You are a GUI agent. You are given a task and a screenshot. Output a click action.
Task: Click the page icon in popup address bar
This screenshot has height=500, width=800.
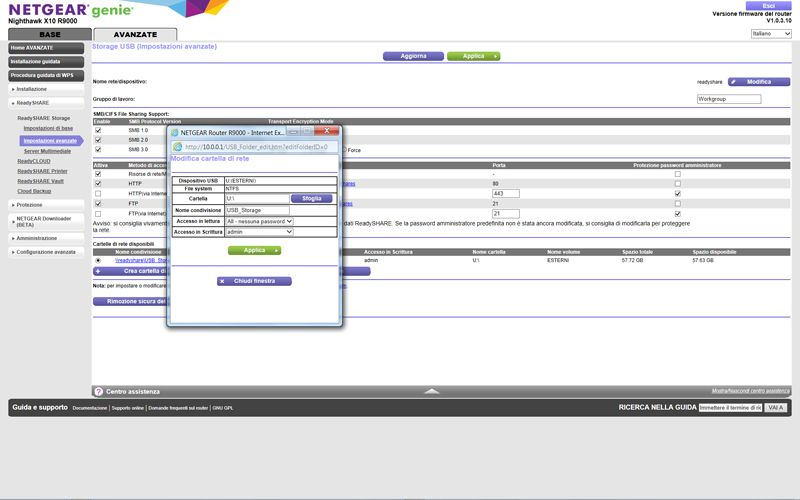(x=178, y=147)
